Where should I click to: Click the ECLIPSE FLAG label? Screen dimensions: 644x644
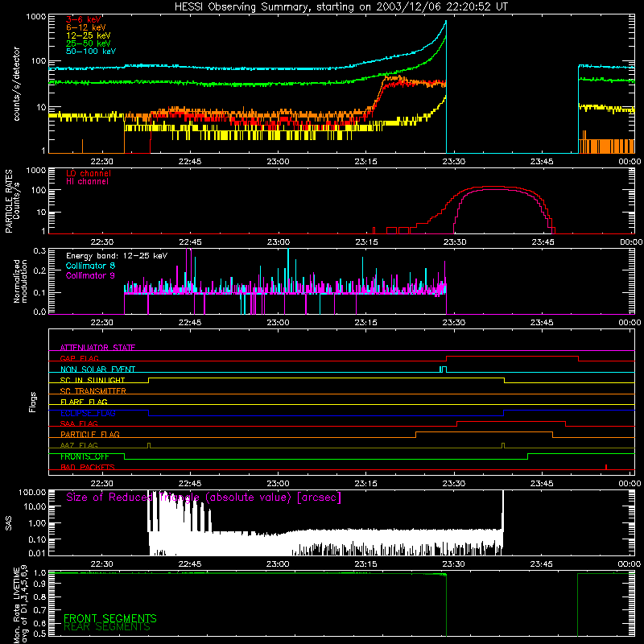(88, 413)
